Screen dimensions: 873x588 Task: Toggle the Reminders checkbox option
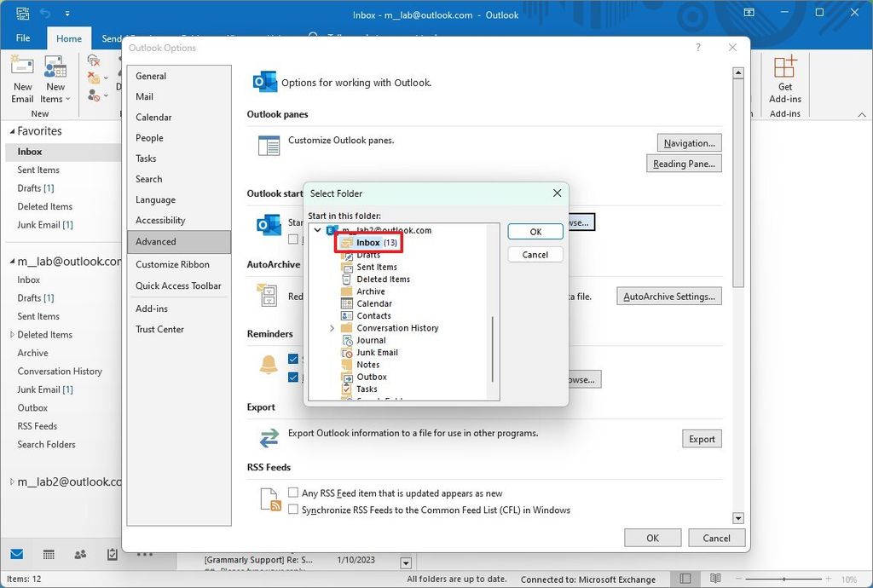[293, 359]
